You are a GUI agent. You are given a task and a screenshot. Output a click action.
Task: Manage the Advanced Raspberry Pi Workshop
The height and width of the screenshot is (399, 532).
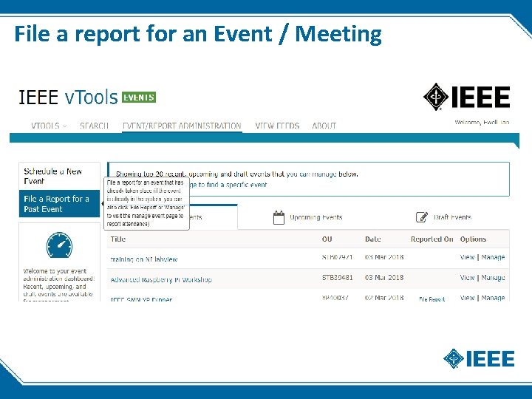pyautogui.click(x=493, y=278)
